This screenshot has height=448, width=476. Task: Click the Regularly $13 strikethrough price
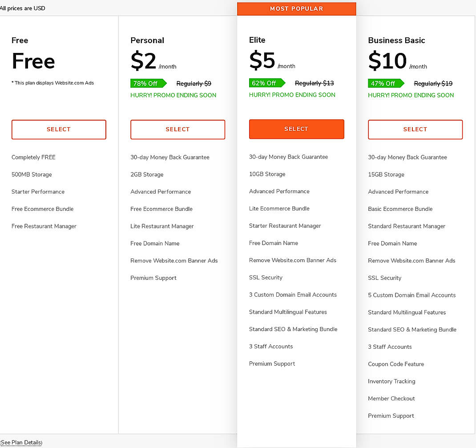[314, 83]
